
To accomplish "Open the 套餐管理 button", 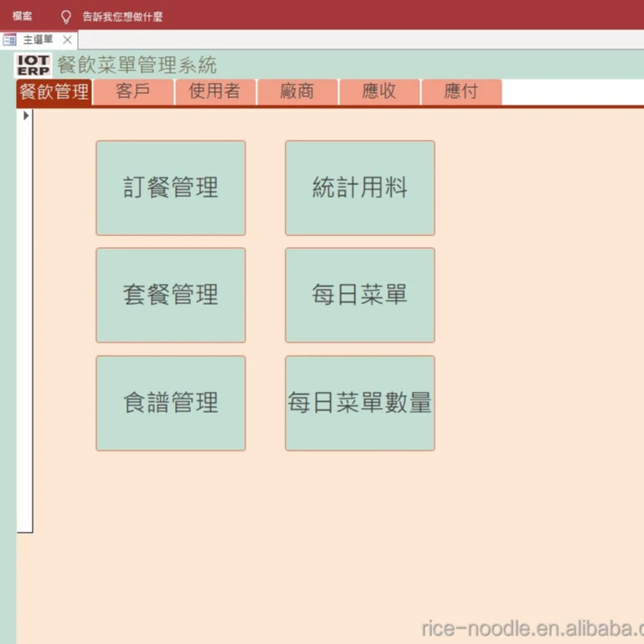I will click(x=171, y=296).
